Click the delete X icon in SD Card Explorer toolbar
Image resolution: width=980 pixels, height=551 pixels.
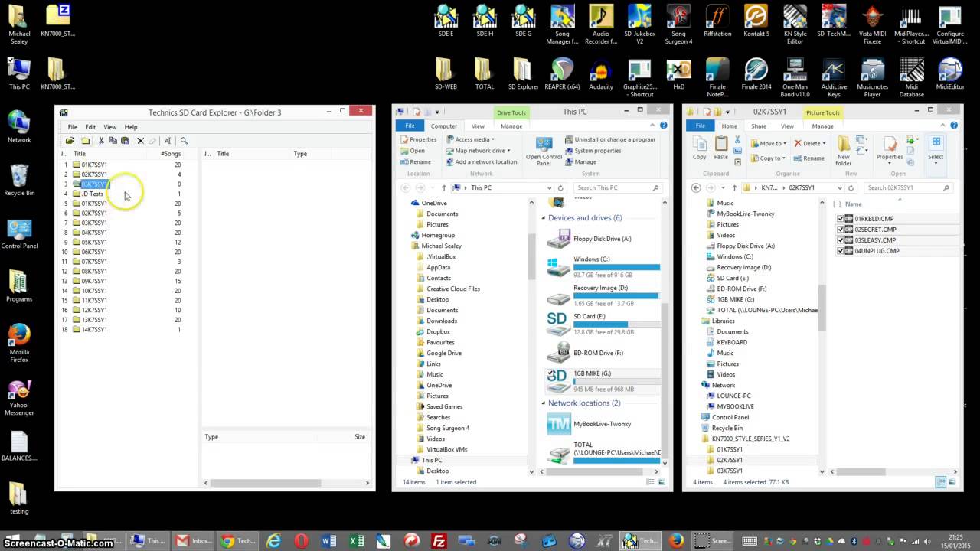(x=140, y=141)
